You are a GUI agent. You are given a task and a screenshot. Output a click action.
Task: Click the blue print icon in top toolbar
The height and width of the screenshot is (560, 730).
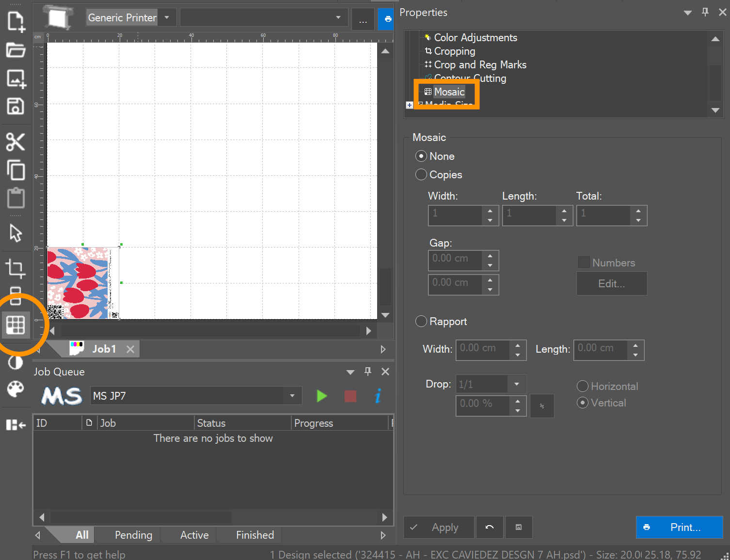pos(387,19)
